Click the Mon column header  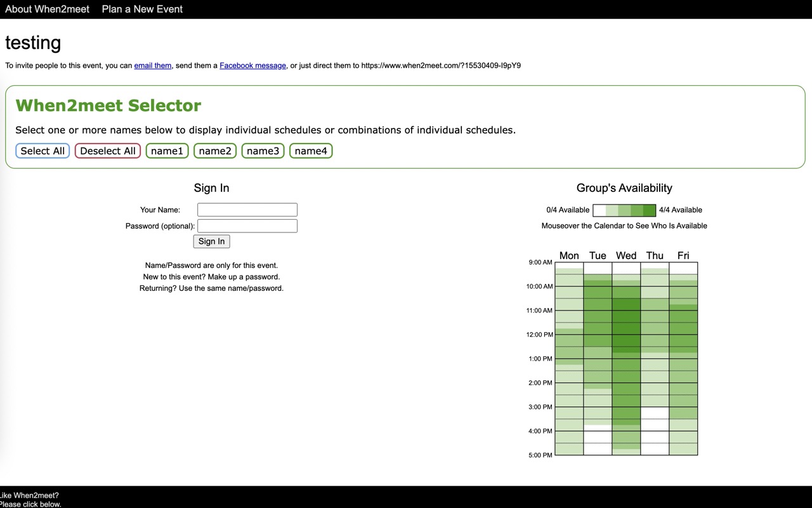(x=569, y=255)
